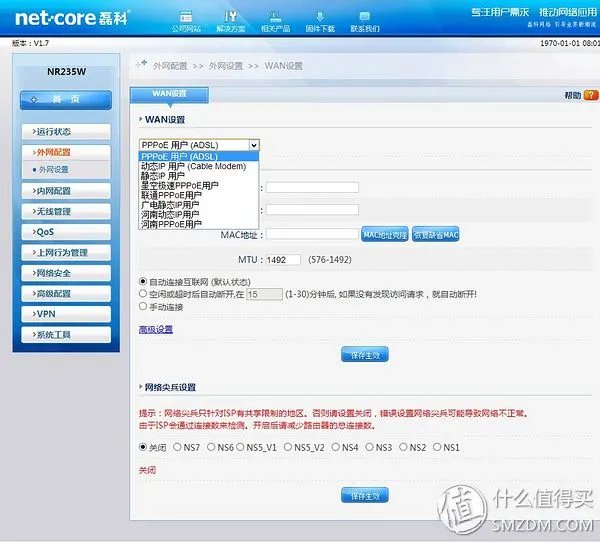Select the NS4 radio button
Viewport: 600px width, 542px height.
pyautogui.click(x=336, y=447)
